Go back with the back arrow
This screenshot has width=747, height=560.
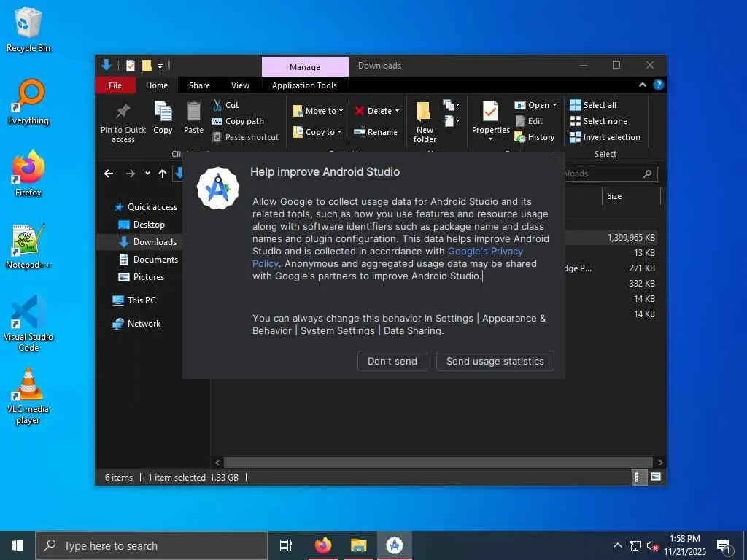point(109,174)
